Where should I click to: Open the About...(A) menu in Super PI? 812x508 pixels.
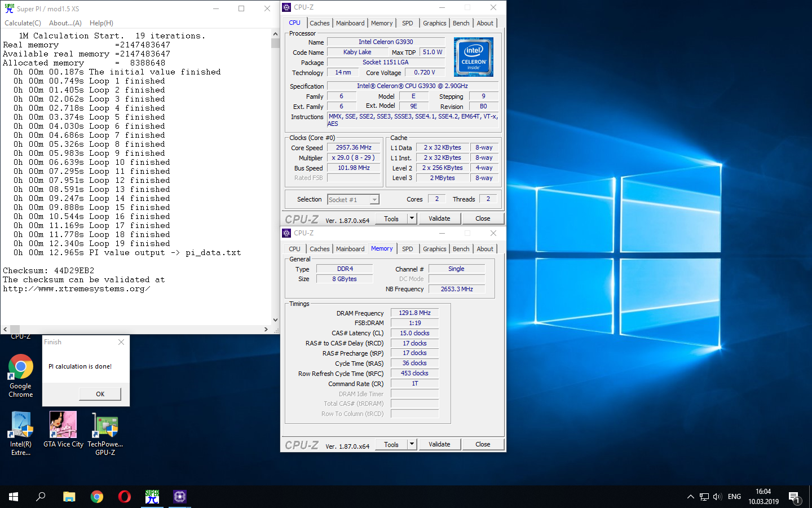coord(65,23)
